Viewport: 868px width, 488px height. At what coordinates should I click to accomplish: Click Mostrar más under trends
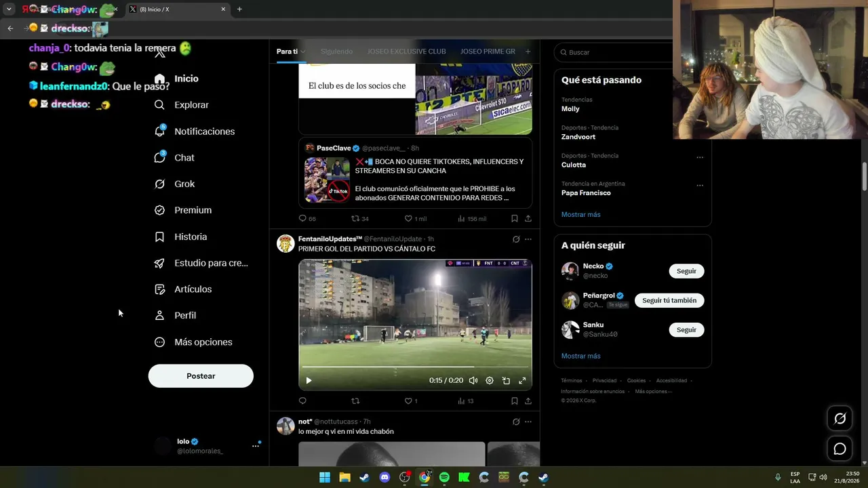(x=580, y=215)
